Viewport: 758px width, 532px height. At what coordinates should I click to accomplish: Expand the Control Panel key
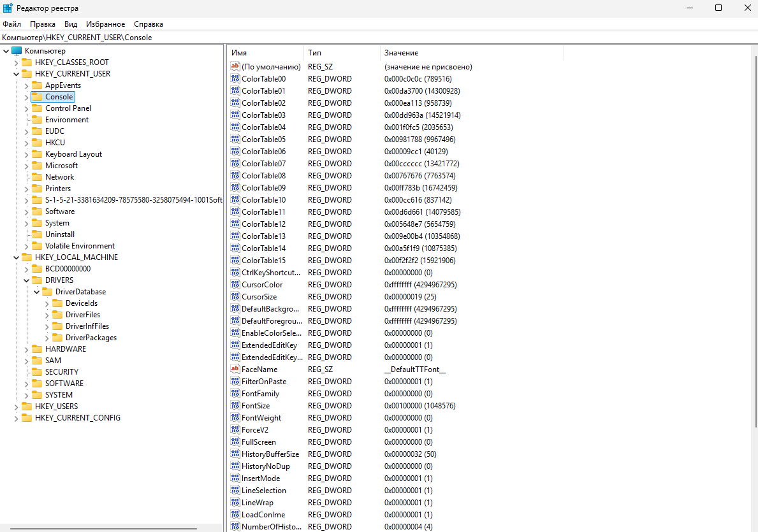point(27,108)
